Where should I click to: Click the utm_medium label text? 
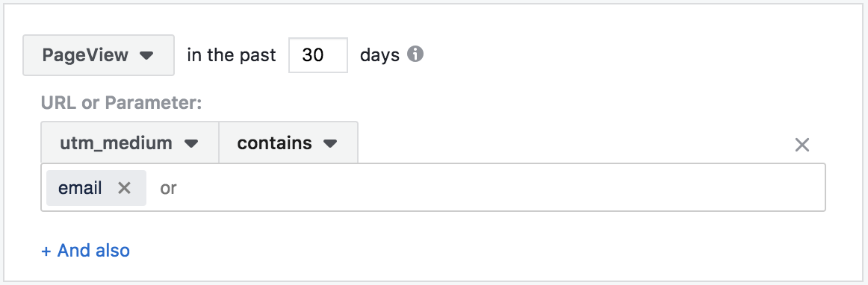point(116,143)
